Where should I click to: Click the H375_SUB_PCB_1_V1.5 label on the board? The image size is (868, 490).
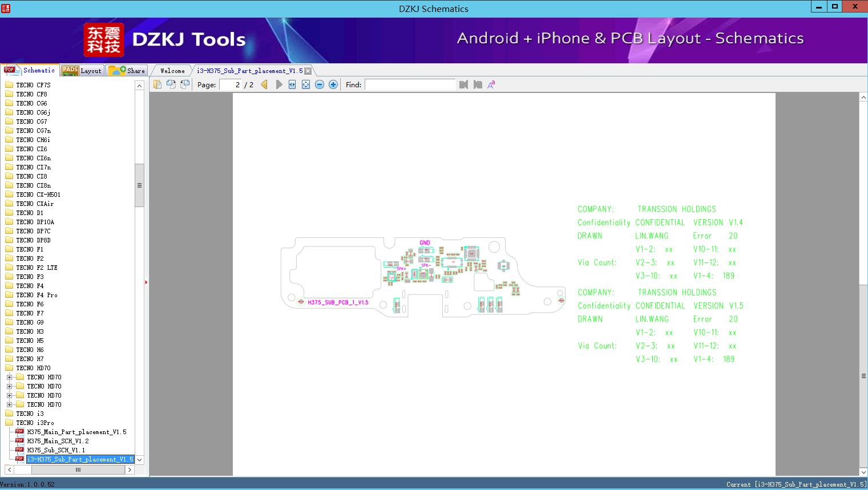338,302
